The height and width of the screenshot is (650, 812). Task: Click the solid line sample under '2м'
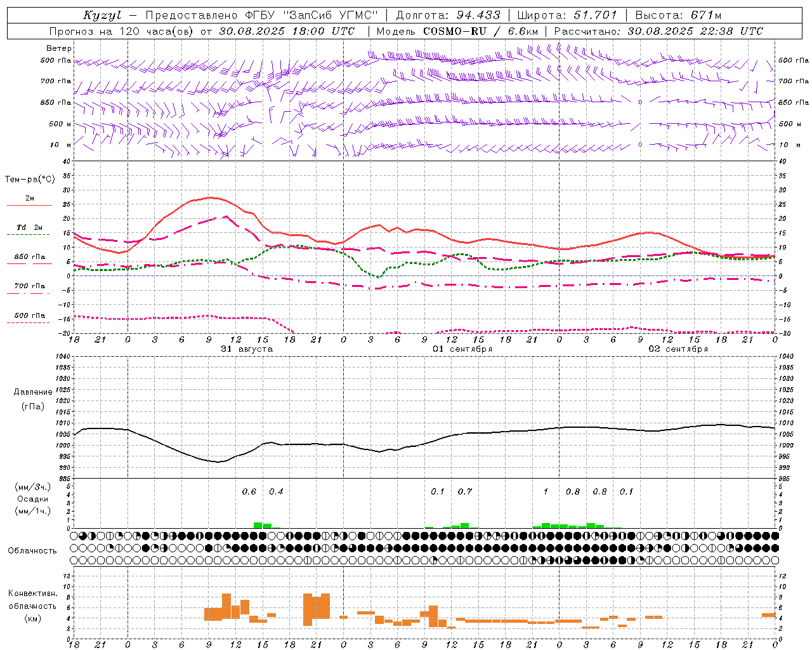pos(29,206)
